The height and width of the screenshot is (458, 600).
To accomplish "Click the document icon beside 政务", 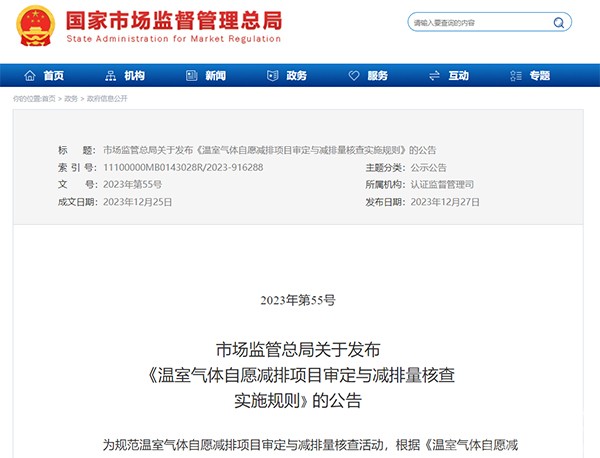I will pyautogui.click(x=272, y=76).
